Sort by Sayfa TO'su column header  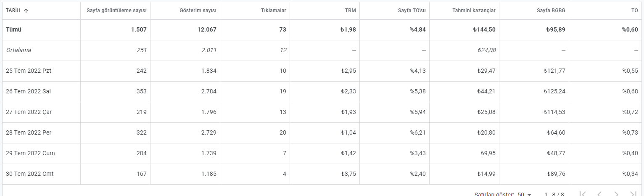pyautogui.click(x=412, y=11)
